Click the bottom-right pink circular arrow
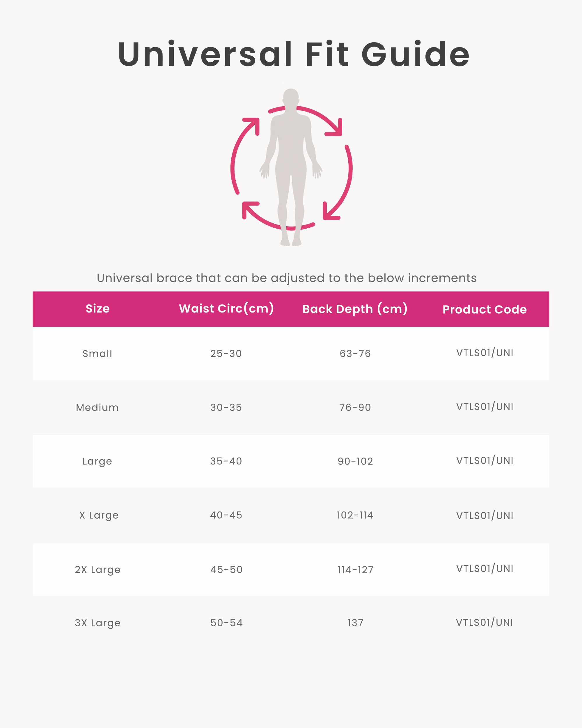The image size is (582, 728). (338, 182)
